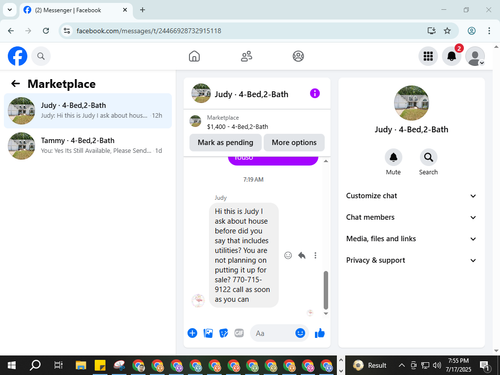Open Sticky Notes from the taskbar

(x=100, y=365)
